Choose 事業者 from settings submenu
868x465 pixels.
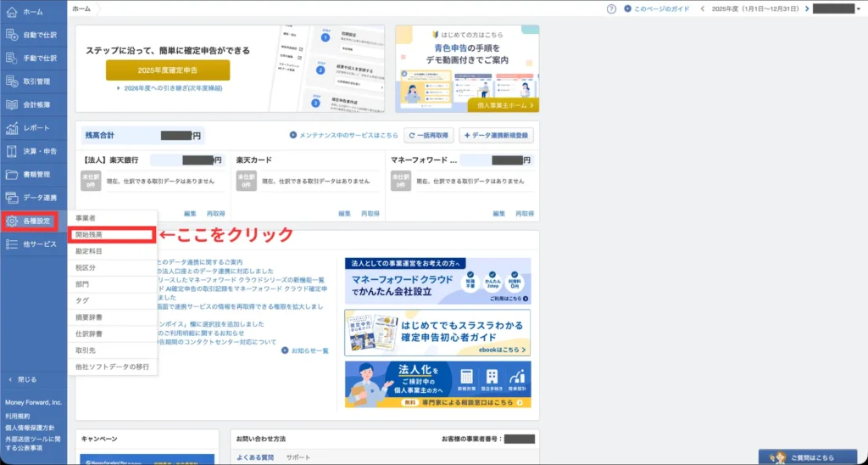coord(113,218)
